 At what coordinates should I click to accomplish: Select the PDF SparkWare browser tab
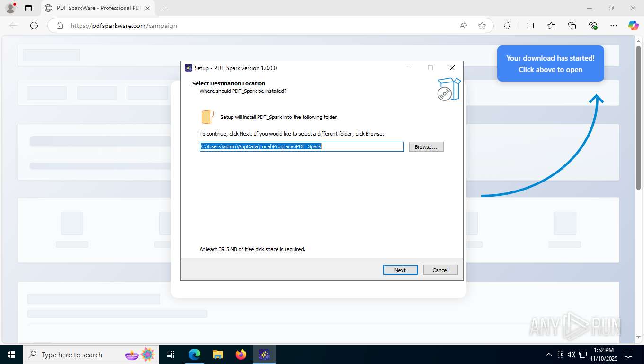coord(97,8)
